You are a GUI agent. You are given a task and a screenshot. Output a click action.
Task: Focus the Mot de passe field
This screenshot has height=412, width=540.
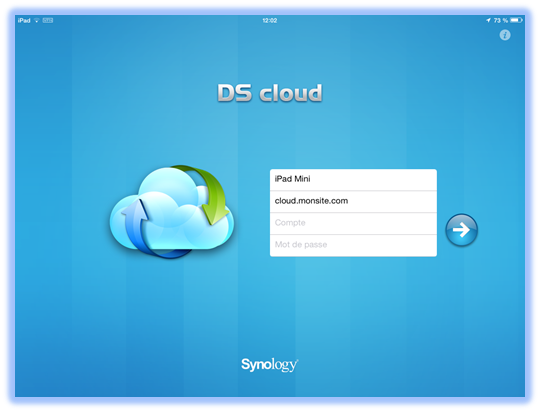(353, 245)
